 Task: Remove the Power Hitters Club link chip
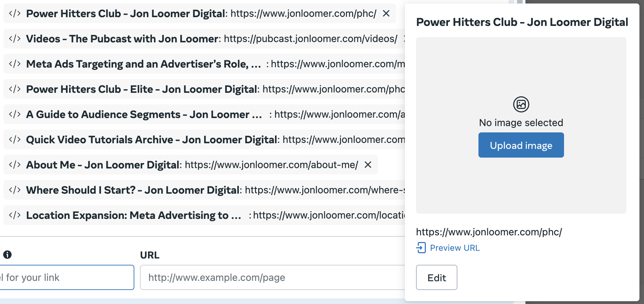386,13
